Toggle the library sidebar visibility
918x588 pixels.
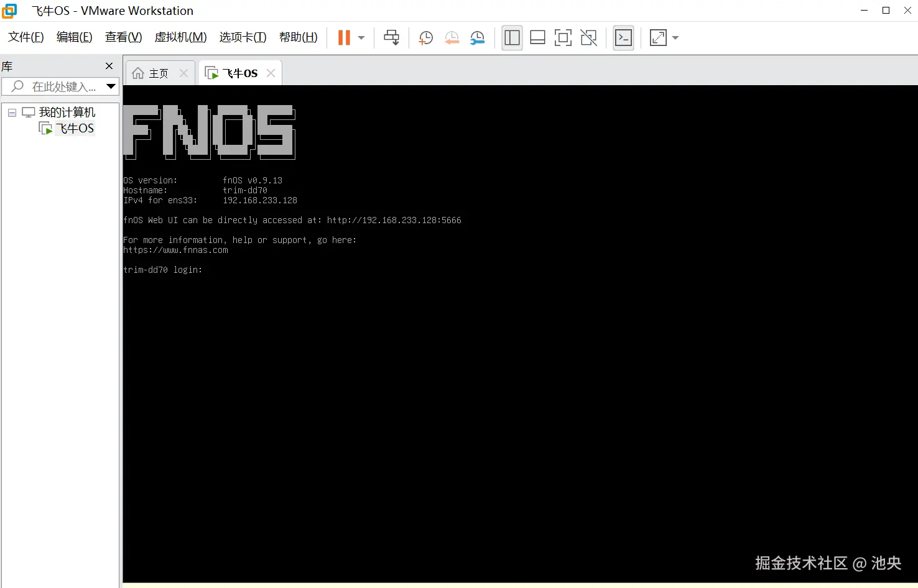(x=511, y=37)
